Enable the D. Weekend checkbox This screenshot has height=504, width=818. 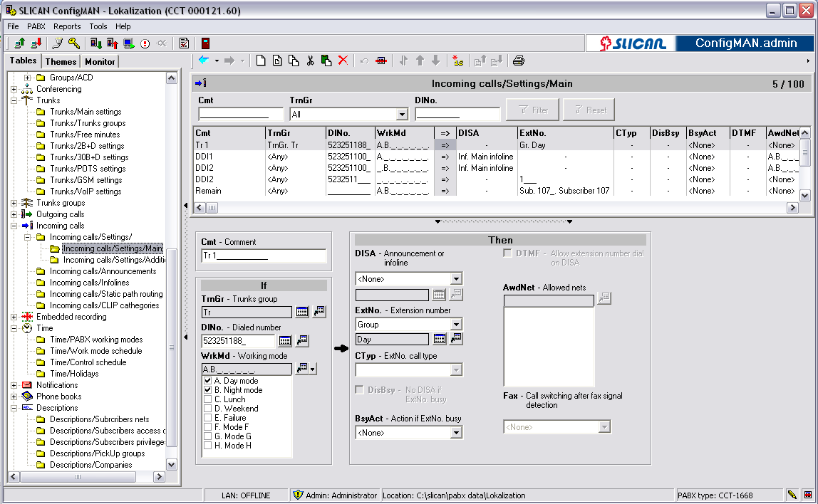pyautogui.click(x=208, y=409)
